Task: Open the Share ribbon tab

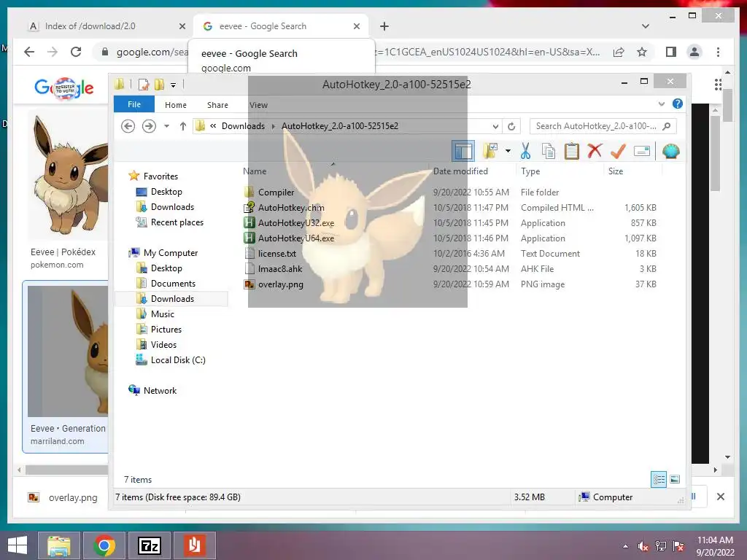Action: [217, 105]
